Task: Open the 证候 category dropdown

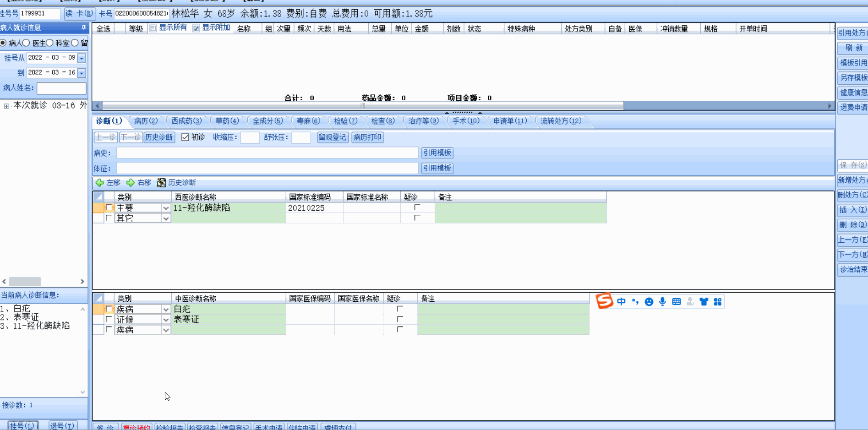Action: pyautogui.click(x=166, y=320)
